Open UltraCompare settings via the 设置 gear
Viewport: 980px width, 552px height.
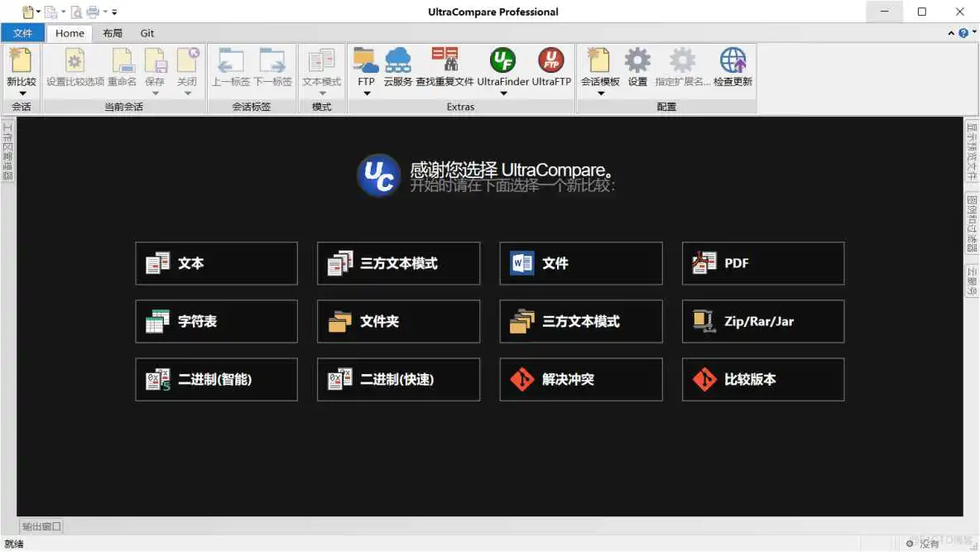point(637,66)
